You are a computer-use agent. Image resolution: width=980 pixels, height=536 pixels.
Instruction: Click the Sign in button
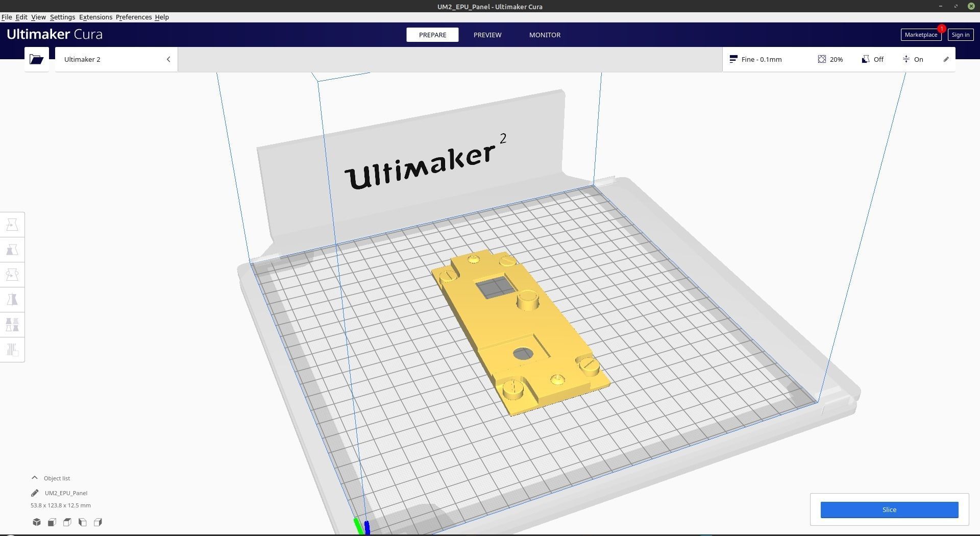(x=960, y=35)
